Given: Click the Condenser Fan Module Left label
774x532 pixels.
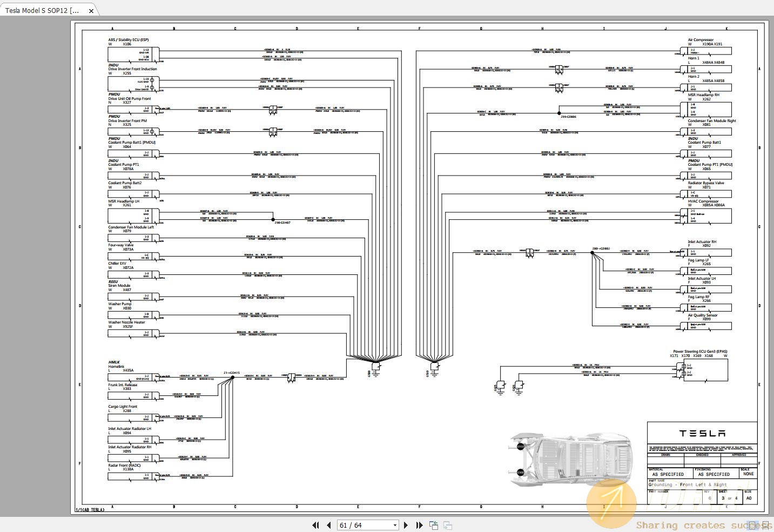Looking at the screenshot, I should click(131, 227).
